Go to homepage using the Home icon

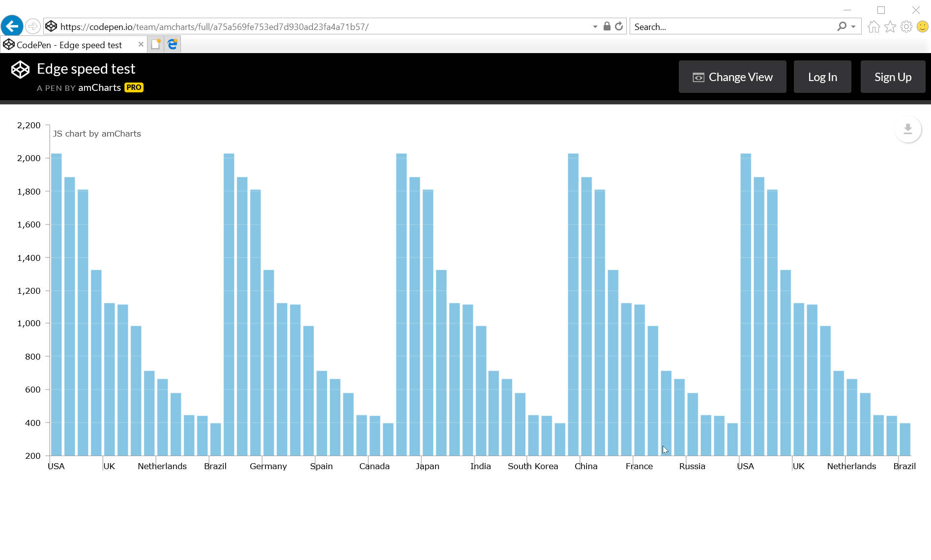873,26
